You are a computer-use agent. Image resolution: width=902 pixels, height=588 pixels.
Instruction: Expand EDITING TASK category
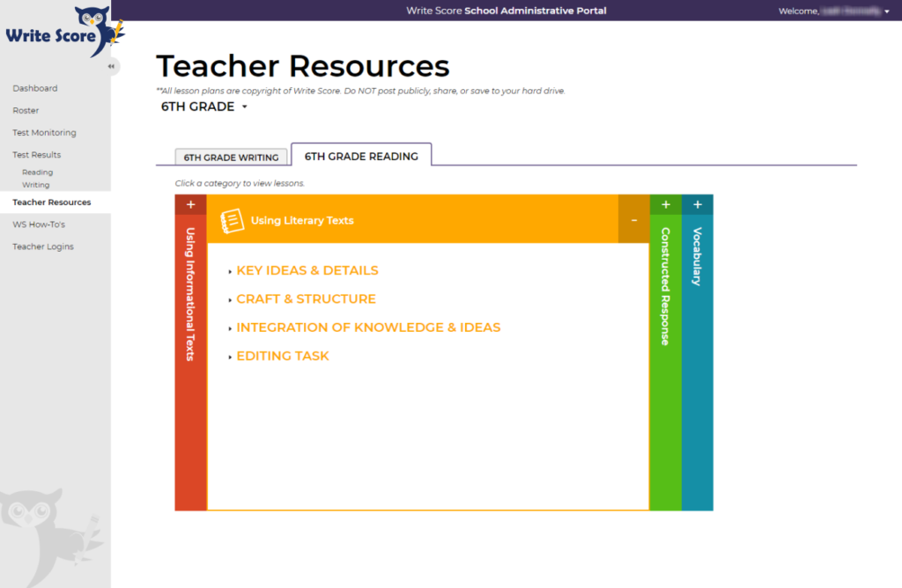283,356
